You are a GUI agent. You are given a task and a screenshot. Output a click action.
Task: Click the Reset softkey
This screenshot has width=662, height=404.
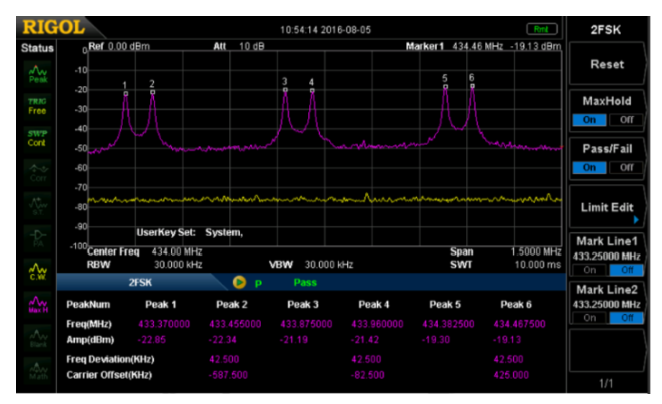[x=607, y=64]
